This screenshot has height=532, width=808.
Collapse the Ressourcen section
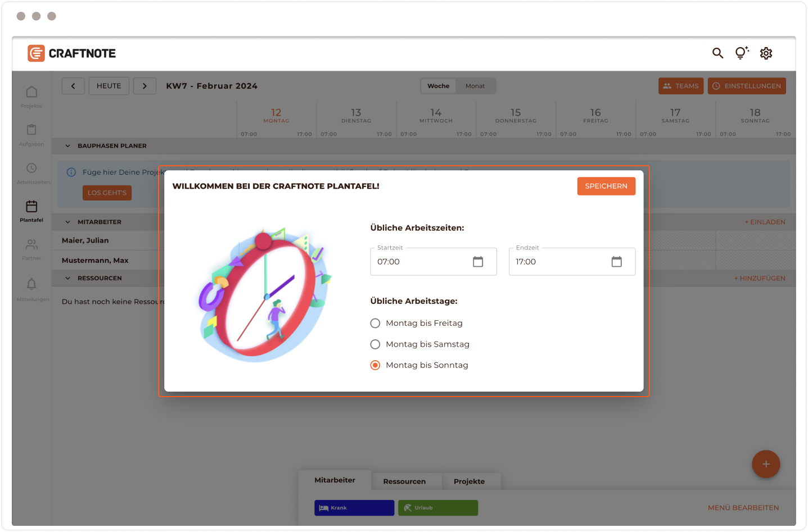pyautogui.click(x=68, y=278)
